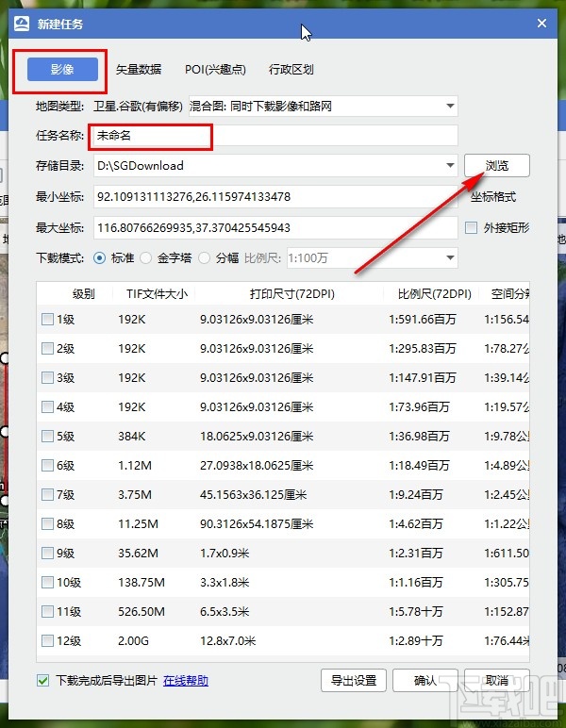This screenshot has height=728, width=566.
Task: Switch to the 影像 tab
Action: point(62,70)
